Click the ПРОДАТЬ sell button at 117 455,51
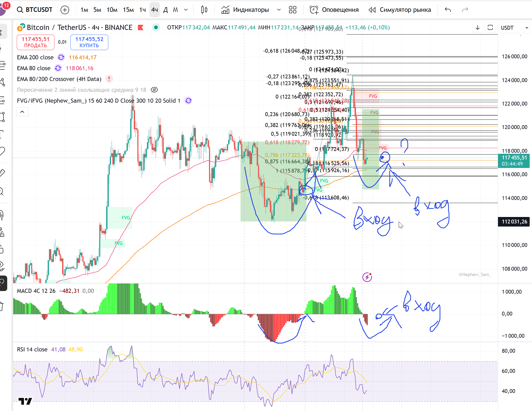 (36, 42)
